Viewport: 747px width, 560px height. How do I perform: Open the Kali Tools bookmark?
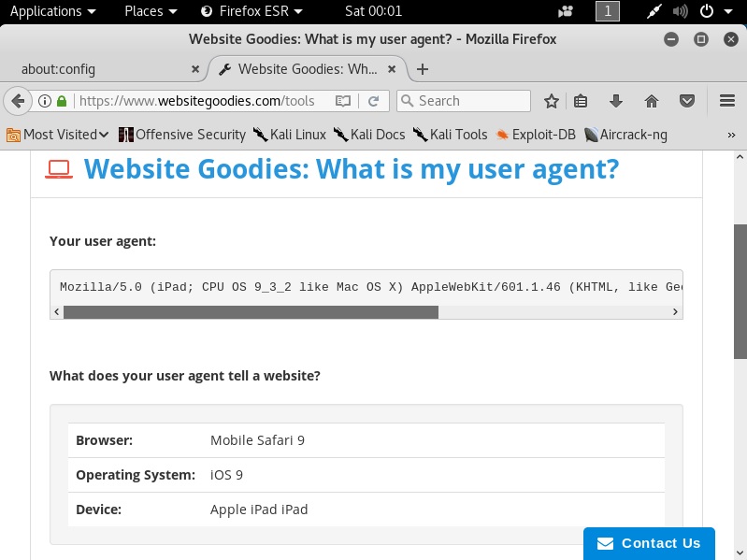pos(451,135)
